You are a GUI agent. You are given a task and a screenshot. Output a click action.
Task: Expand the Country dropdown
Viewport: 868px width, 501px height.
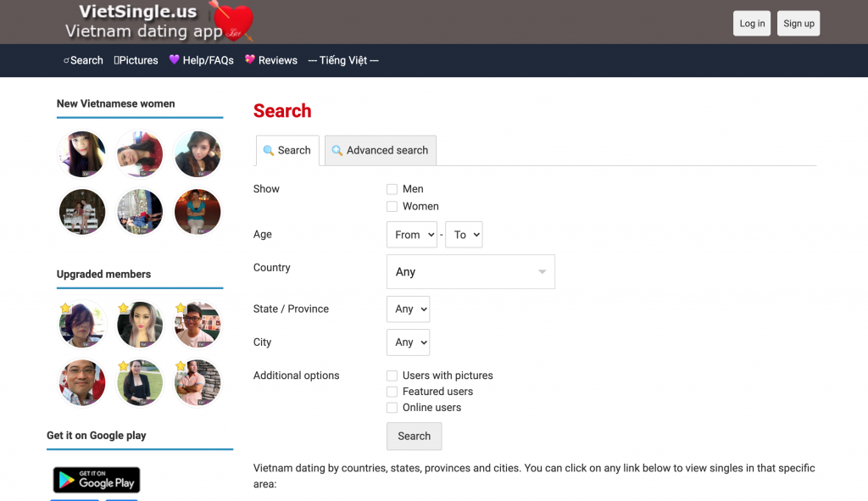[x=470, y=272]
